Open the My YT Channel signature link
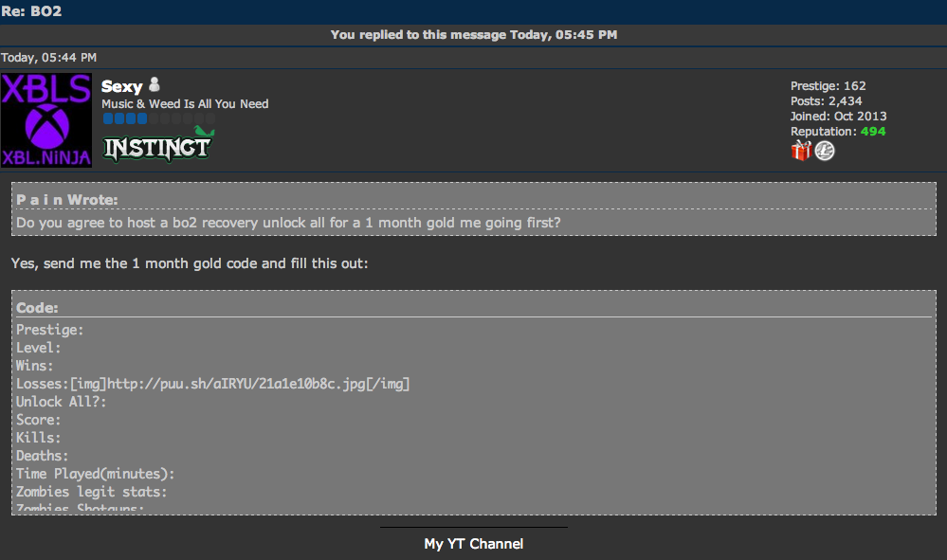 point(473,544)
